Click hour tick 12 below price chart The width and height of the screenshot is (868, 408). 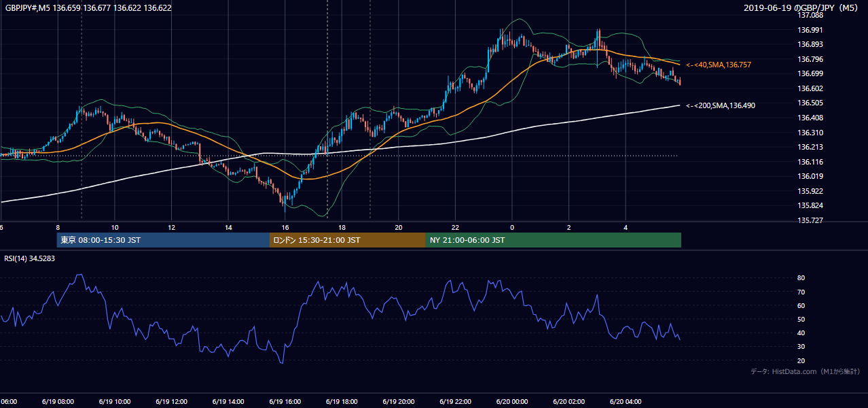coord(171,227)
